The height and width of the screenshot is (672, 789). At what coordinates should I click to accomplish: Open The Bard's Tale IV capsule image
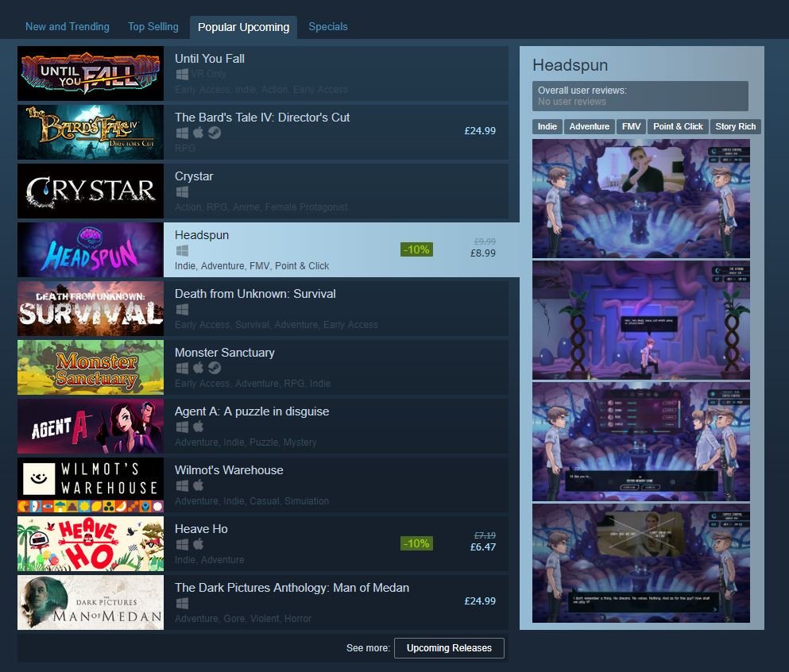coord(91,133)
